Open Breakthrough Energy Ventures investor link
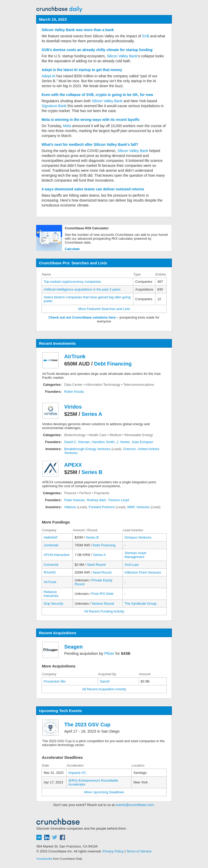 87,449
